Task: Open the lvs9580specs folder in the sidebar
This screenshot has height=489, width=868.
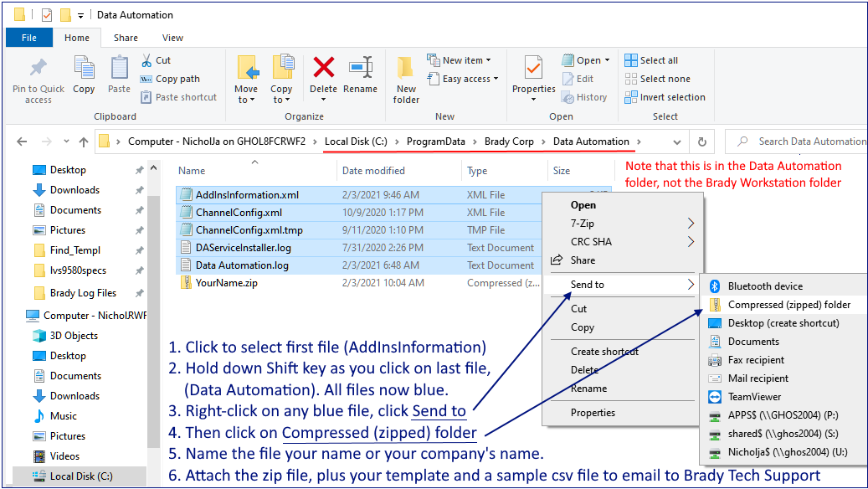Action: click(x=78, y=270)
